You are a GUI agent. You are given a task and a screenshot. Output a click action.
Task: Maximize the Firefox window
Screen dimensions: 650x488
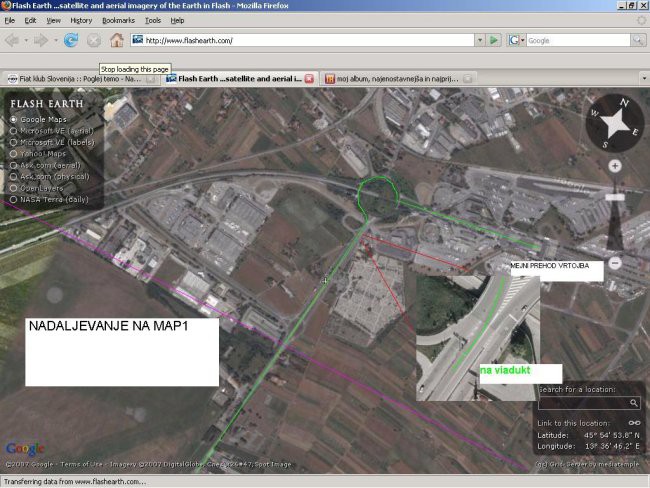(x=631, y=5)
